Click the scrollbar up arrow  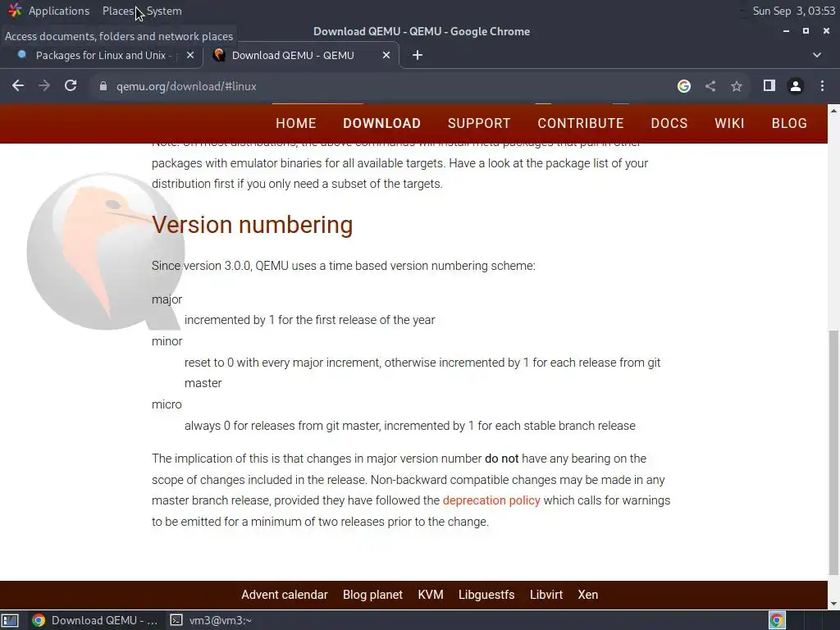click(833, 111)
